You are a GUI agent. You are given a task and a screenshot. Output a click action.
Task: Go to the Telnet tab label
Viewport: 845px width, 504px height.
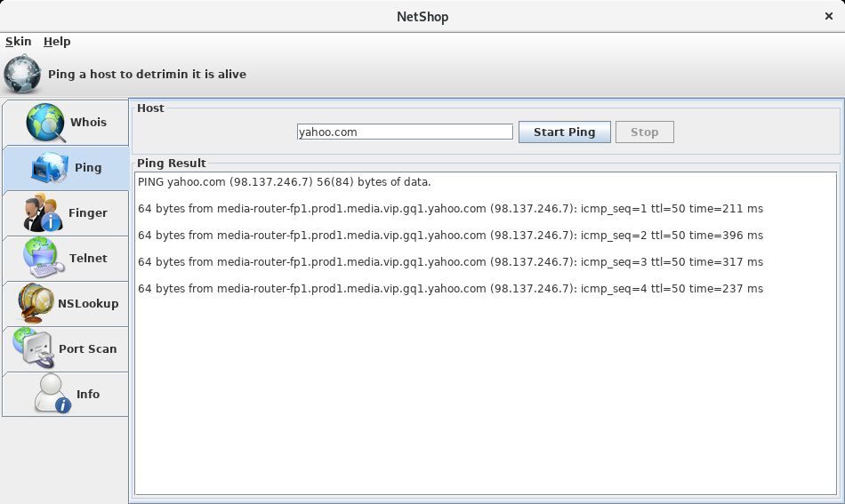coord(88,258)
